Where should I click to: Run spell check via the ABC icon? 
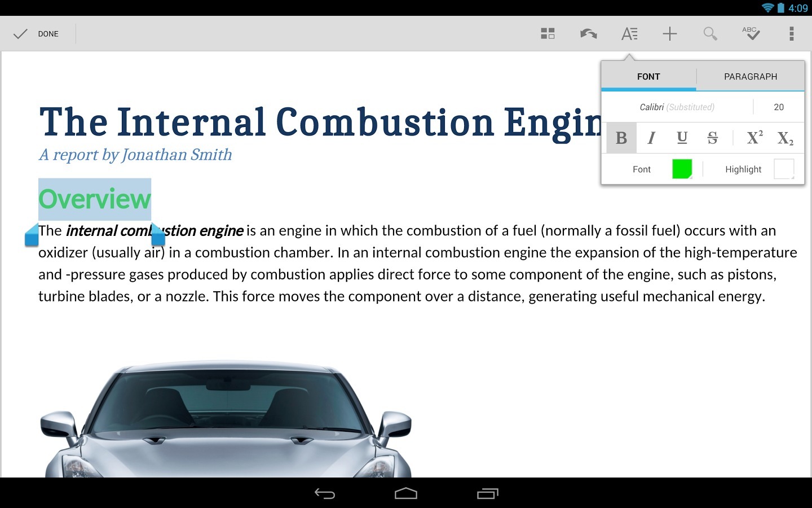coord(751,33)
